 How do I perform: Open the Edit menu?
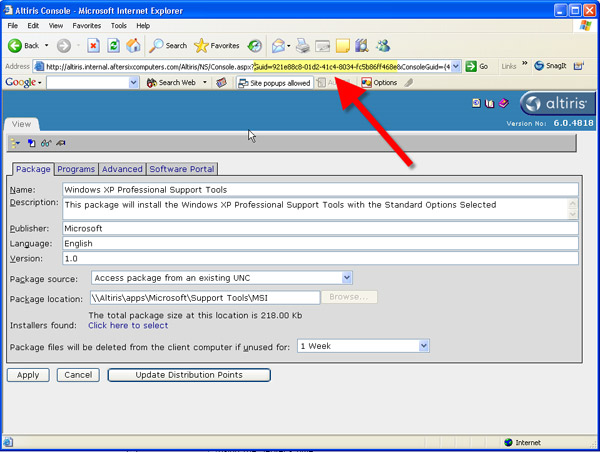click(x=33, y=26)
